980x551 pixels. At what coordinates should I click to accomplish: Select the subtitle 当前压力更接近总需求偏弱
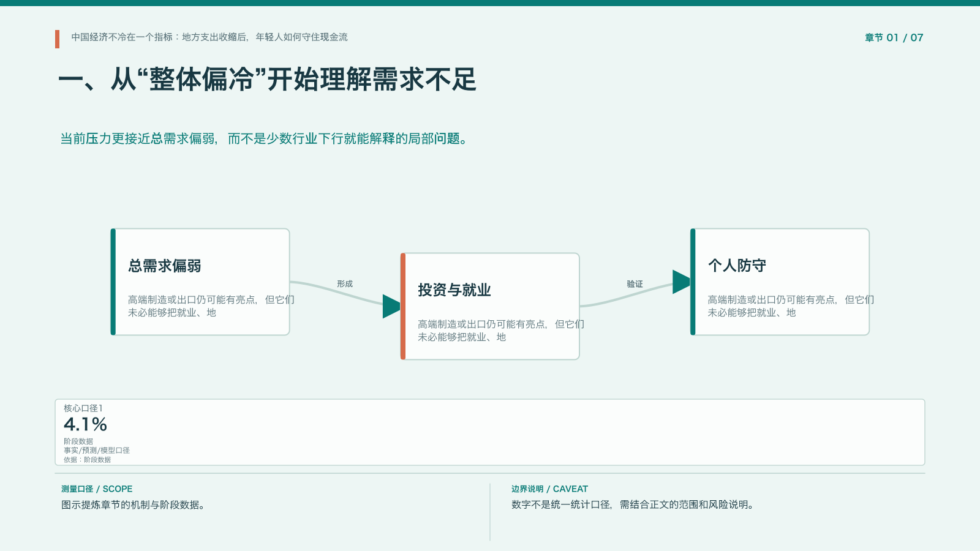(138, 139)
